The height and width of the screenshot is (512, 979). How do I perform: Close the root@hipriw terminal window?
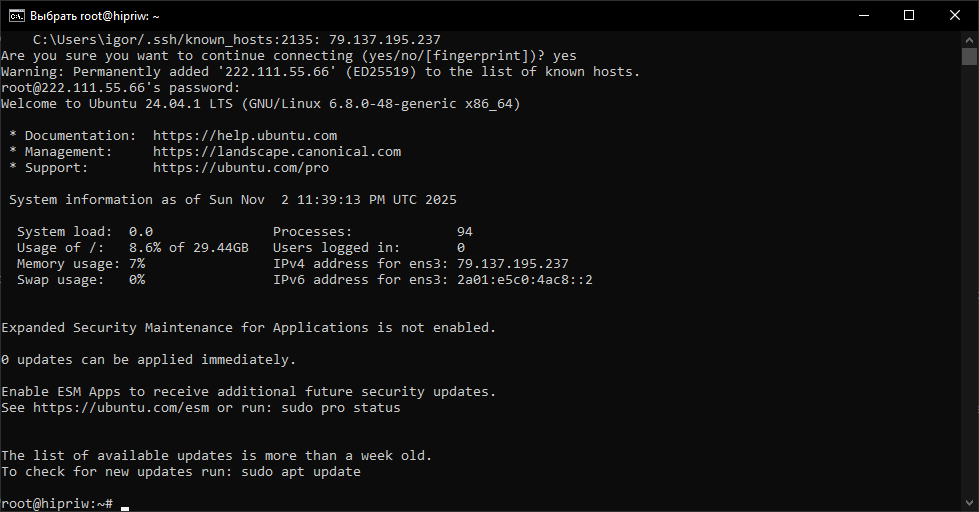pyautogui.click(x=955, y=16)
